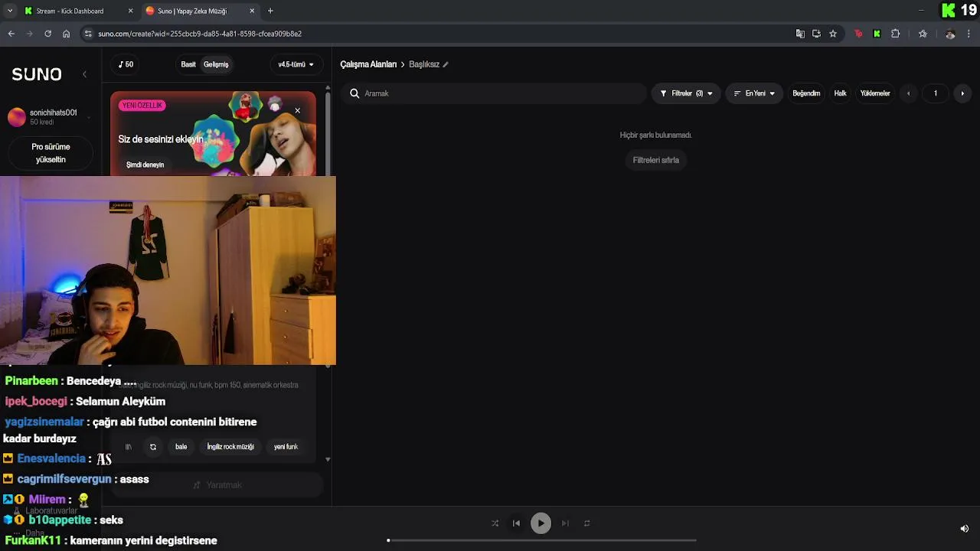This screenshot has width=980, height=551.
Task: Add the yeni funk style tag
Action: [x=286, y=447]
